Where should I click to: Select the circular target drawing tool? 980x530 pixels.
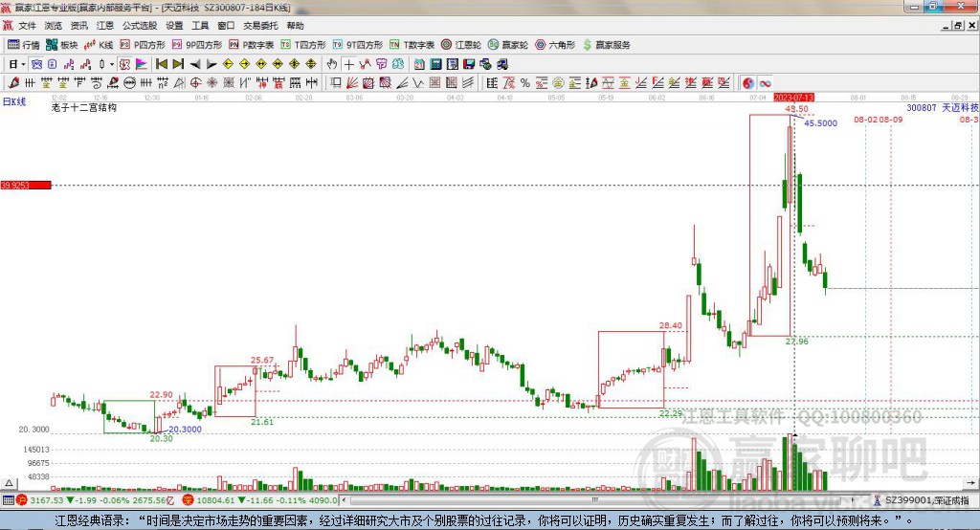click(x=195, y=82)
